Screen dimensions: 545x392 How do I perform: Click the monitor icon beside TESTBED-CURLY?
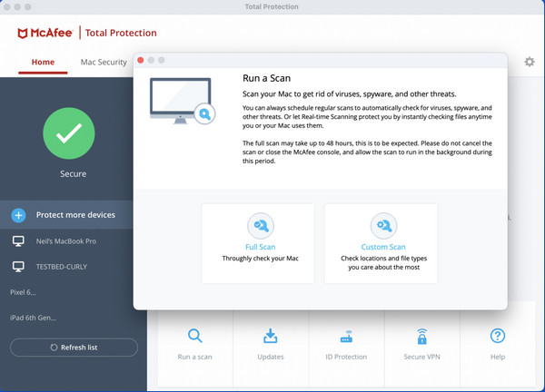click(18, 267)
